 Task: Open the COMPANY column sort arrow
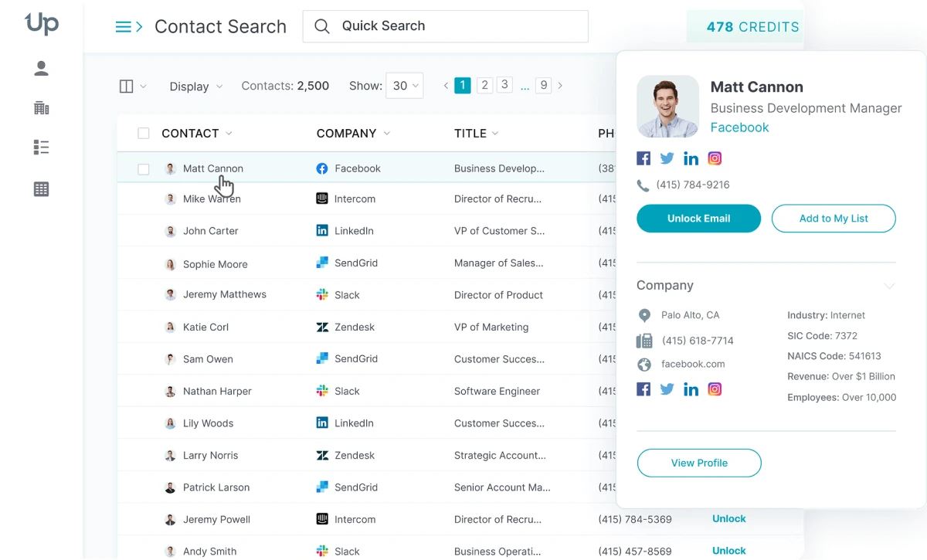click(387, 134)
